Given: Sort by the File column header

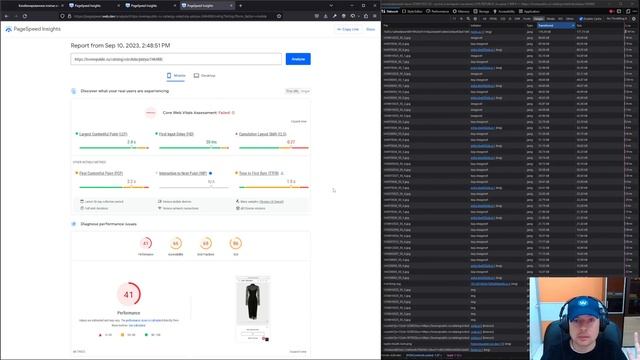Looking at the screenshot, I should 425,25.
